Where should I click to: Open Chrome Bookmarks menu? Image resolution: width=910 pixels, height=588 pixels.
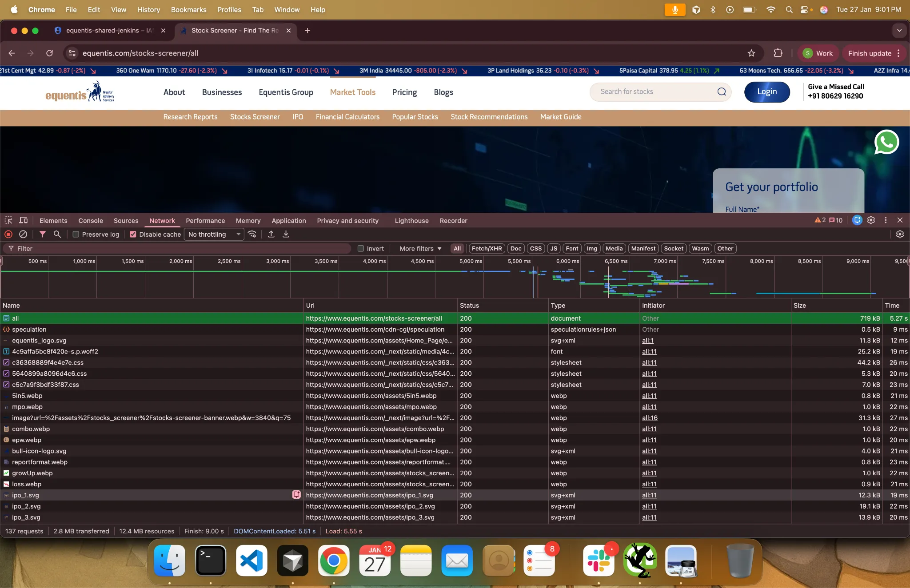point(188,9)
